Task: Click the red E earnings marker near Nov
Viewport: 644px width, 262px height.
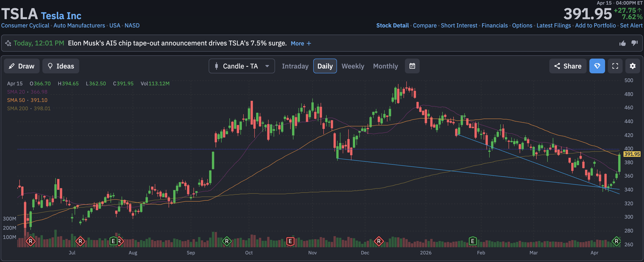Action: (x=290, y=241)
